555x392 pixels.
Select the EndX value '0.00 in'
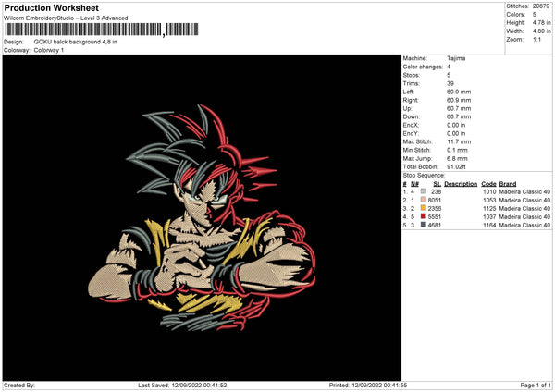click(x=456, y=125)
